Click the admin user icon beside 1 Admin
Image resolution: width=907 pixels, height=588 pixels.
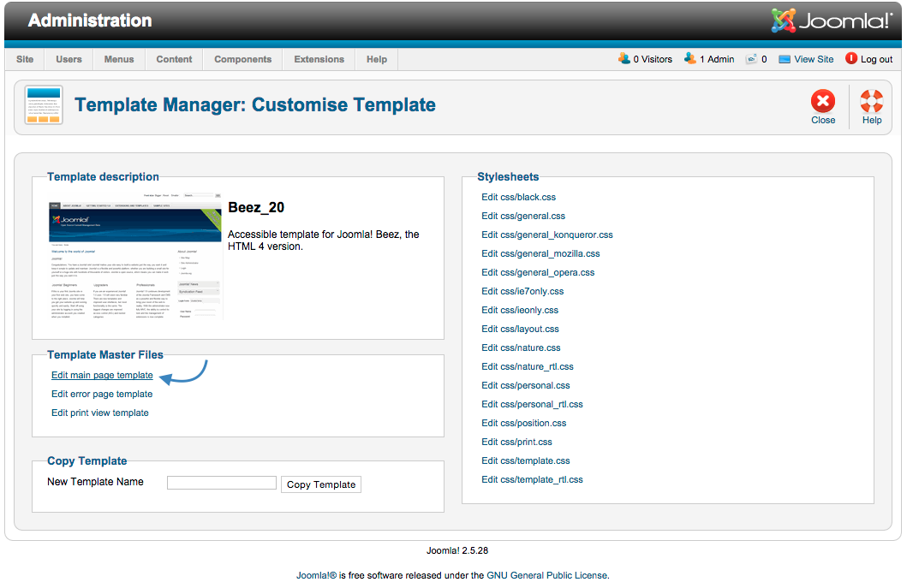point(689,58)
